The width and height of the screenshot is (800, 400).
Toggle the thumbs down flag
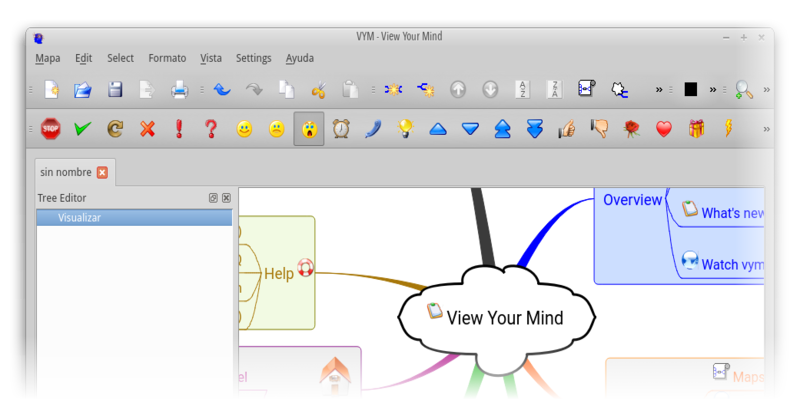pyautogui.click(x=599, y=129)
